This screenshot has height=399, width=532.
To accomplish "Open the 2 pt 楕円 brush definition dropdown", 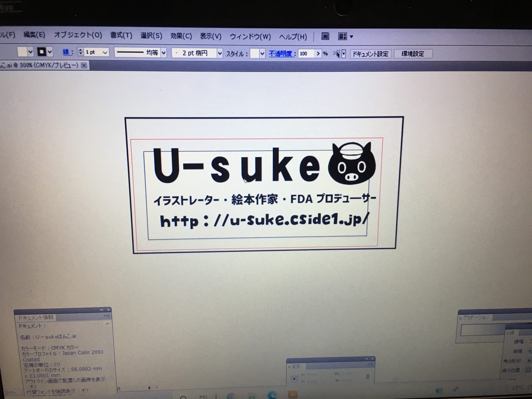I will click(220, 53).
